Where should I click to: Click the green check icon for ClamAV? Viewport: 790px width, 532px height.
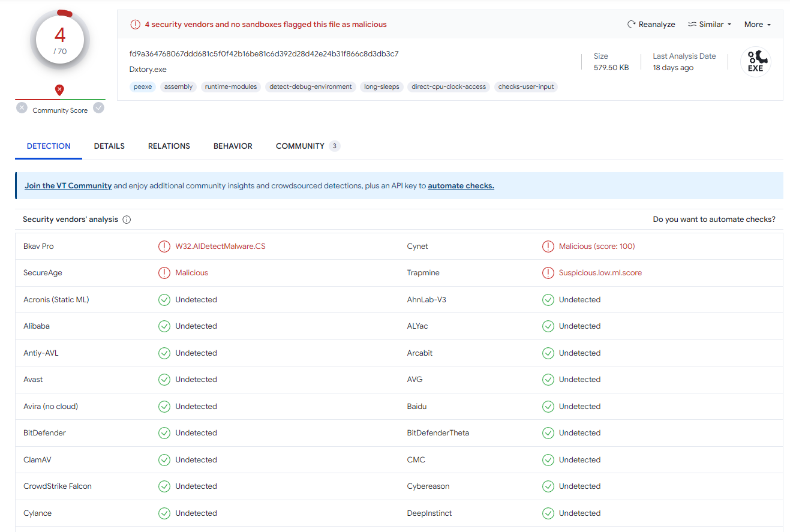click(164, 460)
